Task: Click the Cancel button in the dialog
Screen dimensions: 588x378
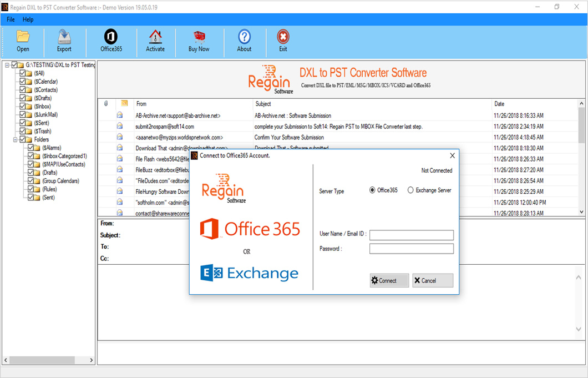Action: point(432,280)
